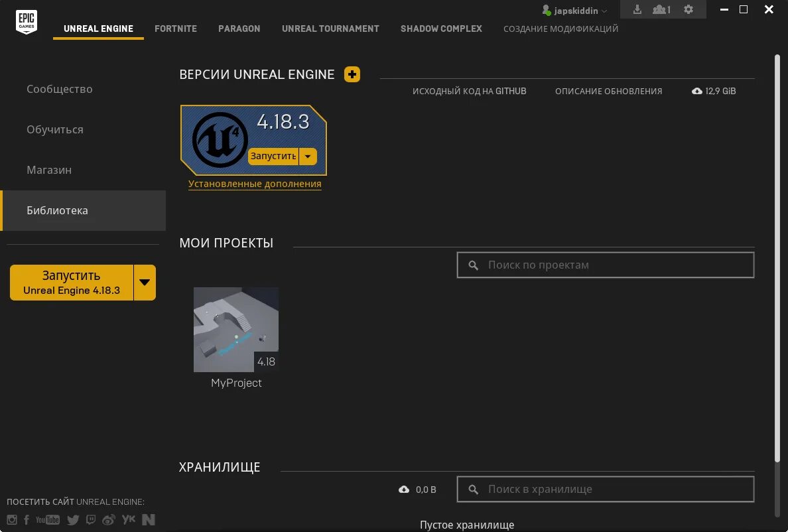Minimize the launcher window
Viewport: 788px width, 532px height.
[x=724, y=9]
